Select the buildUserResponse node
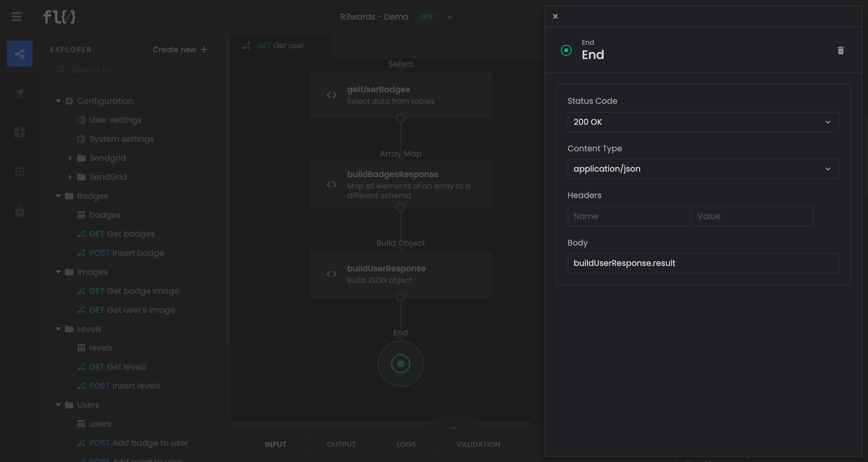The height and width of the screenshot is (462, 868). coord(401,274)
